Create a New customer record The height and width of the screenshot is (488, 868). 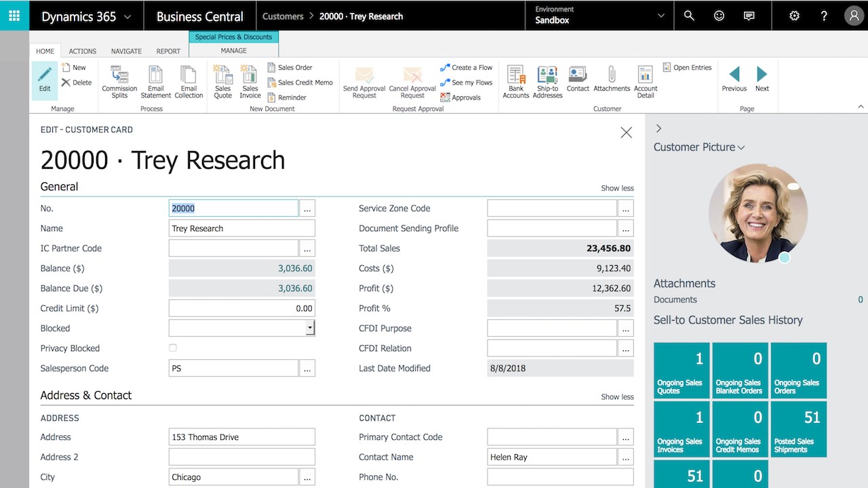(74, 68)
